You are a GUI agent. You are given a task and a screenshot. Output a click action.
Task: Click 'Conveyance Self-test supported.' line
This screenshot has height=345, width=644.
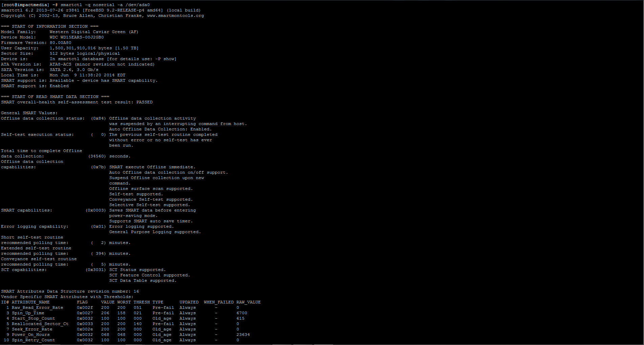151,200
